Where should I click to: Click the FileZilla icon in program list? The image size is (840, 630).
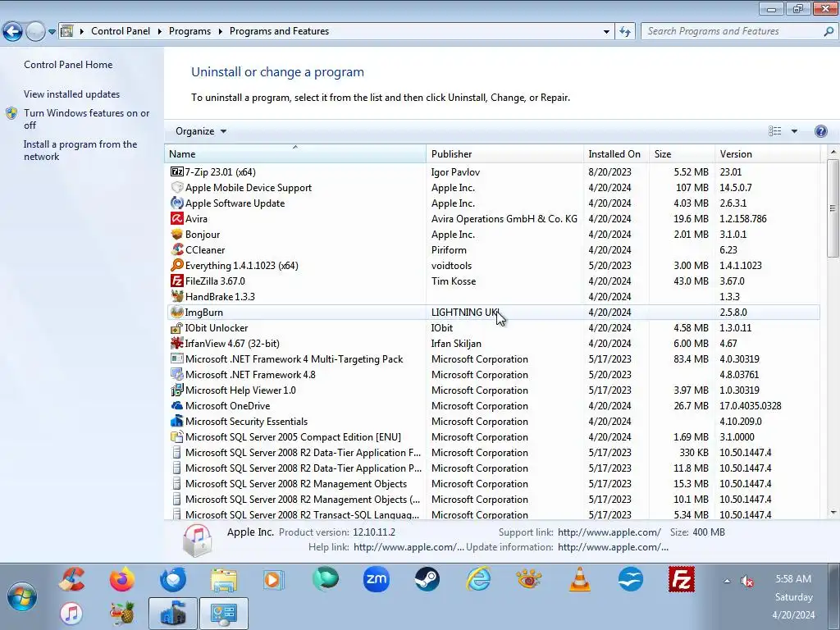coord(177,281)
